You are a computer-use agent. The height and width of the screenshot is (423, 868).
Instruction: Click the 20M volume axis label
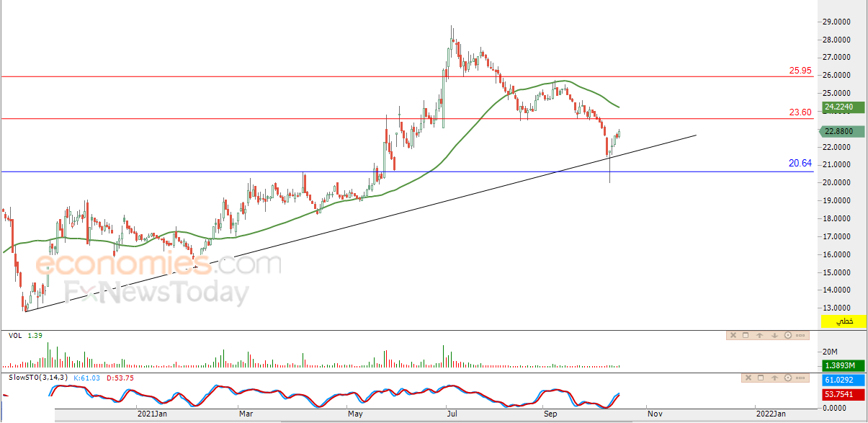tap(831, 351)
